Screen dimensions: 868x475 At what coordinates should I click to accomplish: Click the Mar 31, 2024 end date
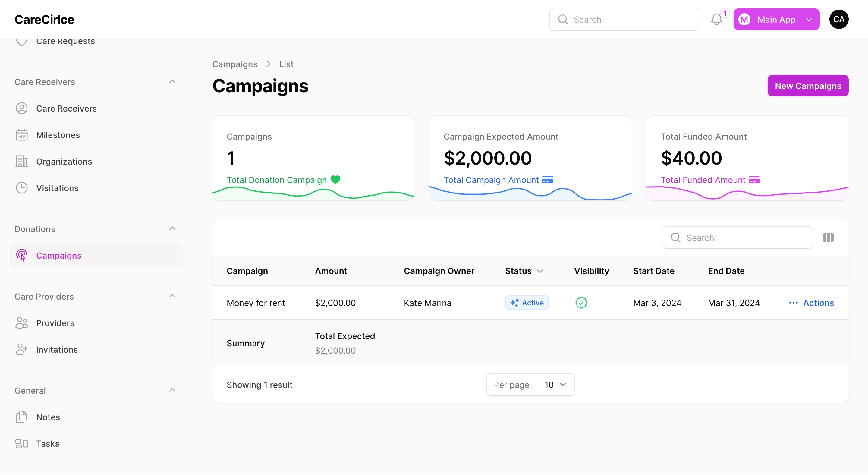[734, 303]
